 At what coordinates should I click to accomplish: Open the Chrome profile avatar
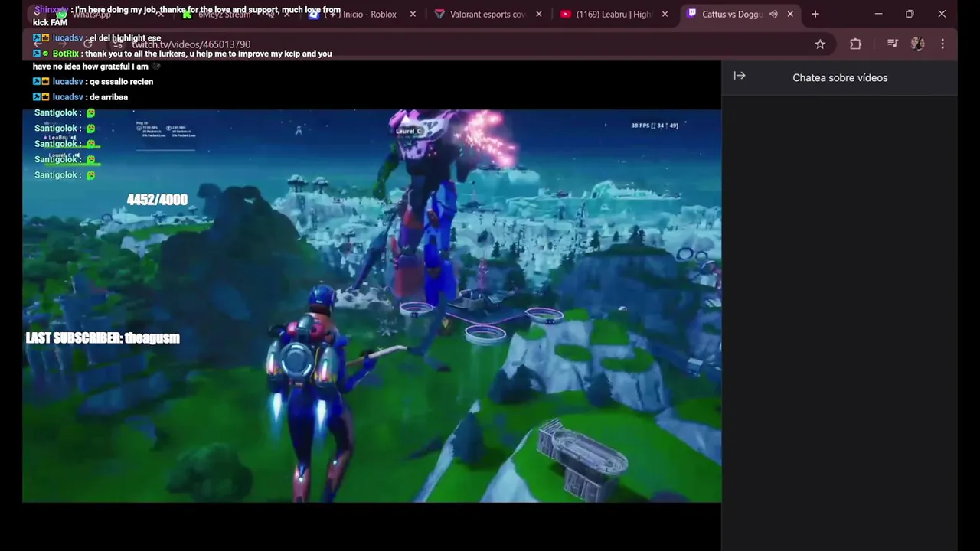(x=917, y=44)
